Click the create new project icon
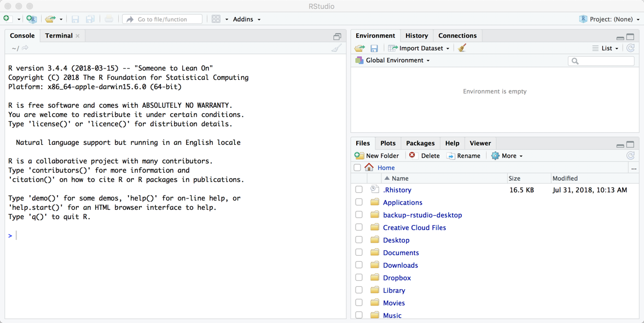 31,19
